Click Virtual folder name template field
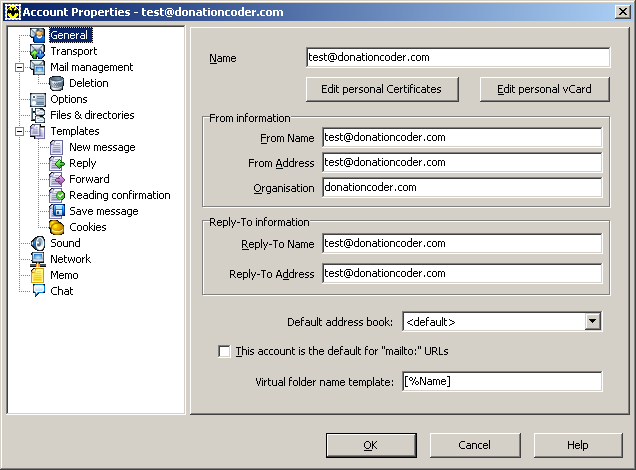 [x=502, y=381]
